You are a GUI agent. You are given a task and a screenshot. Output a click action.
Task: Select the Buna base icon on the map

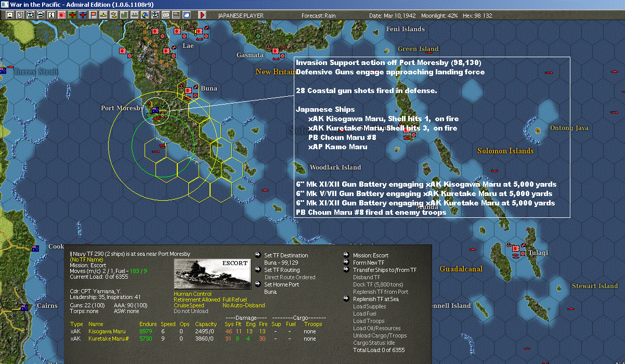point(188,90)
